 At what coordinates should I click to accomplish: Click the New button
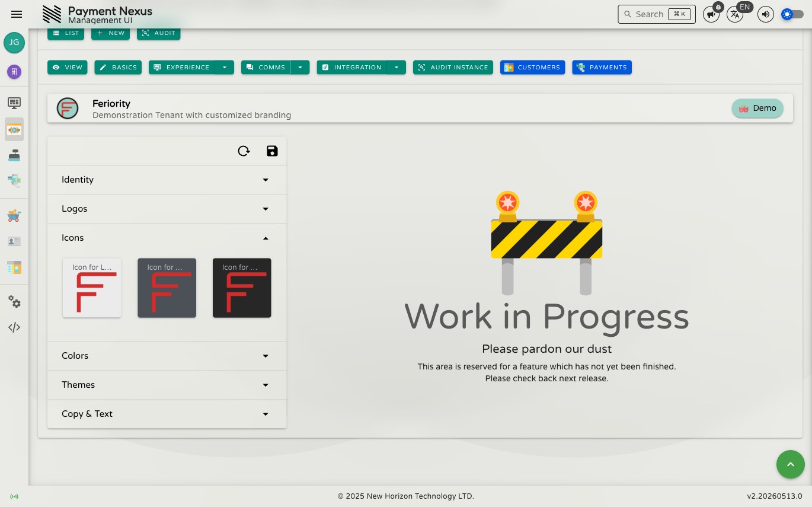click(x=110, y=33)
